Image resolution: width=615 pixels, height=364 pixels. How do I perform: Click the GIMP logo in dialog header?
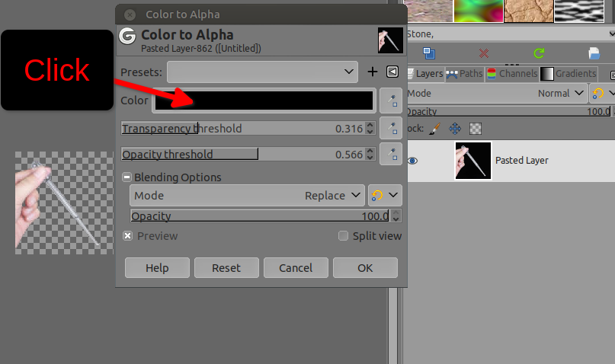point(127,37)
